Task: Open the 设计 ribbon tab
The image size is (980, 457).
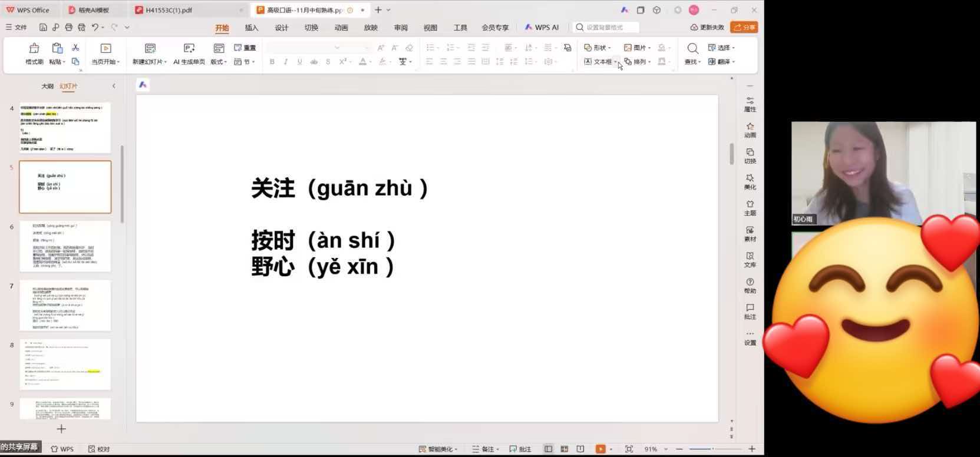Action: [282, 28]
